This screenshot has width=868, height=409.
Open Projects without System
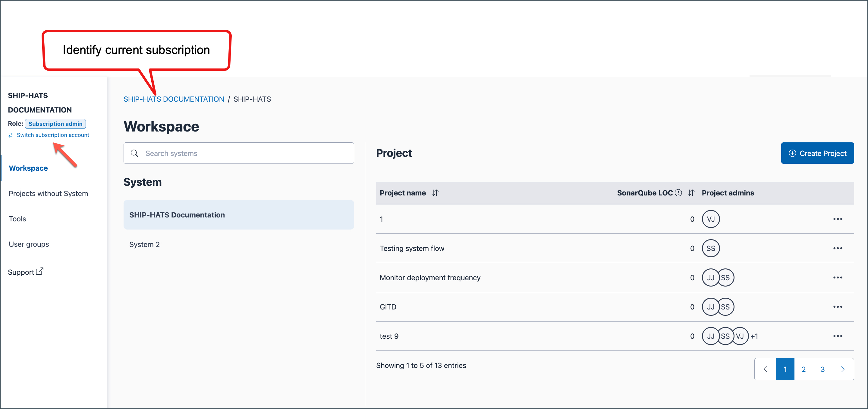click(x=48, y=194)
